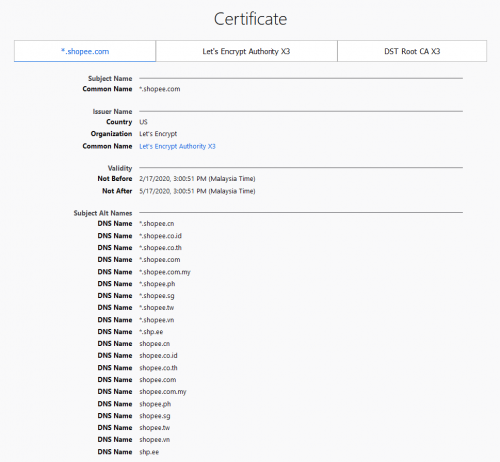500x462 pixels.
Task: Click non-wildcard DNS name shopee.co.th
Action: coord(158,368)
